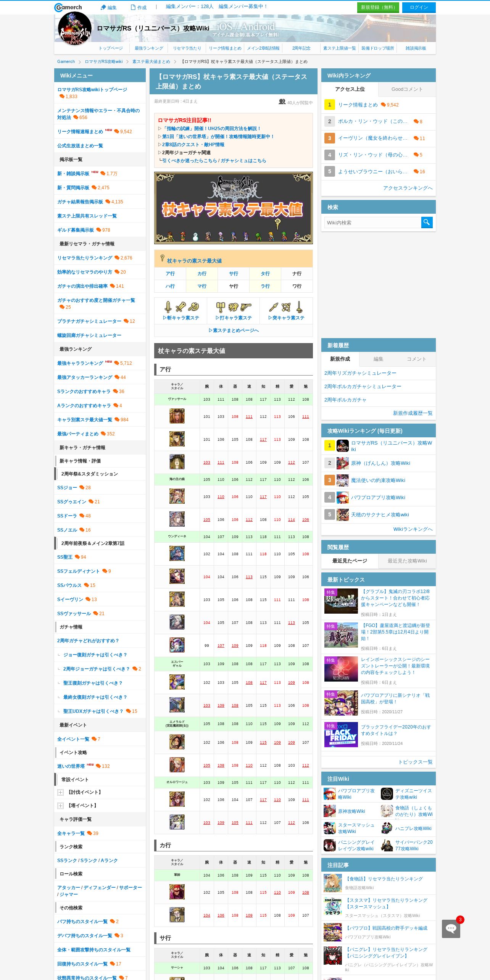Click the spear icons above 突キャラ素ステ
The width and height of the screenshot is (490, 980).
pyautogui.click(x=286, y=307)
